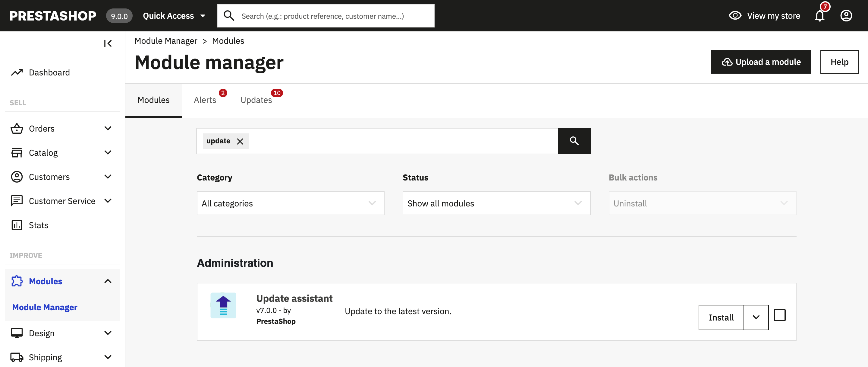Click the Upload a module button
Image resolution: width=868 pixels, height=367 pixels.
tap(761, 62)
